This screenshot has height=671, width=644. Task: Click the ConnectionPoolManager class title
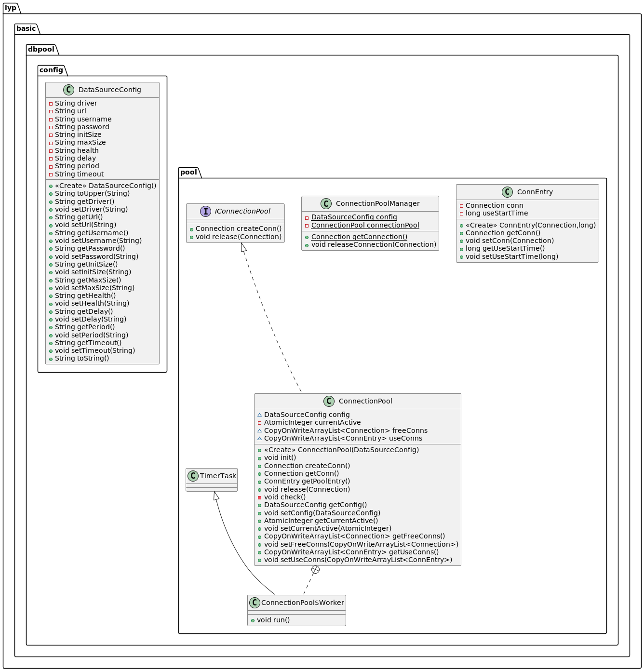(377, 203)
